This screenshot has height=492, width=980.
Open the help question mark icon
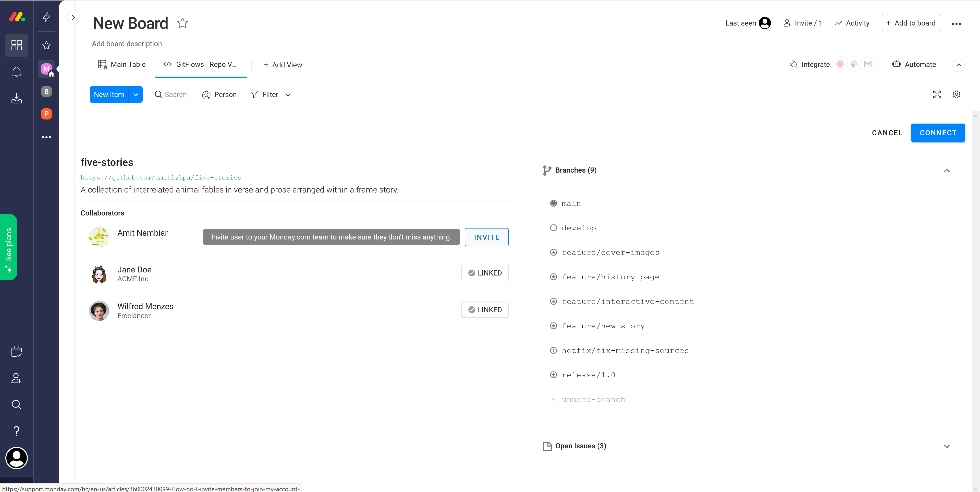click(x=16, y=431)
